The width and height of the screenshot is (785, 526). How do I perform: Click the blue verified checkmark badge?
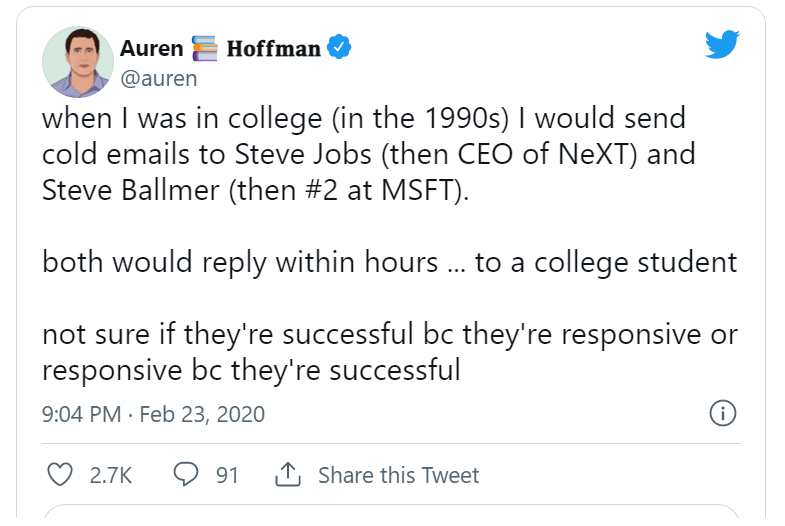click(x=340, y=48)
